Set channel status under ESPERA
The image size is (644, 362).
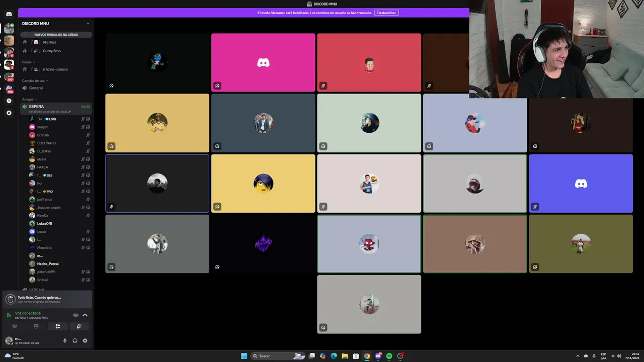tap(50, 112)
